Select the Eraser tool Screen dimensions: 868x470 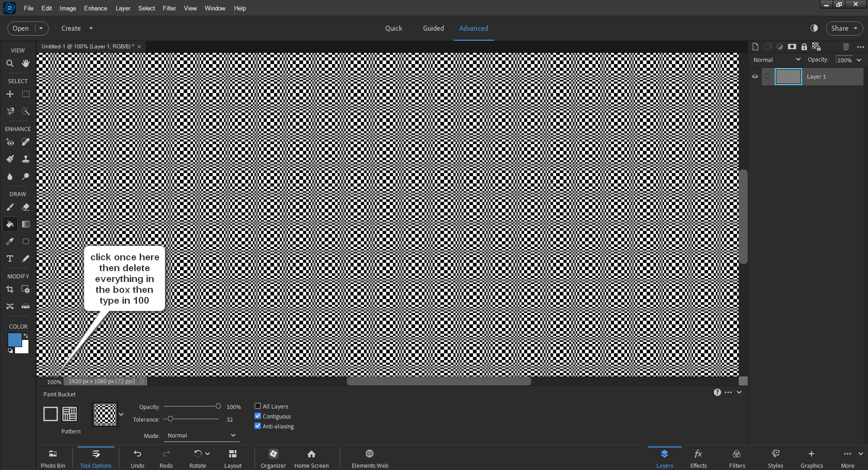26,207
